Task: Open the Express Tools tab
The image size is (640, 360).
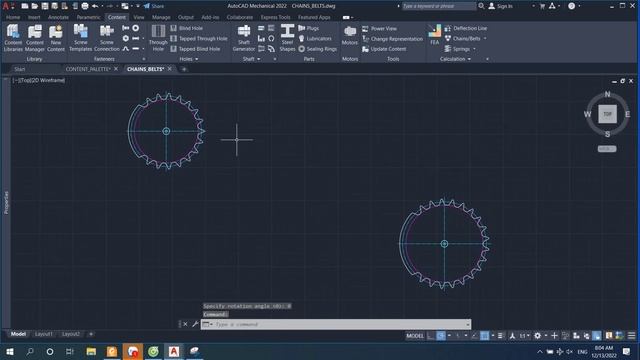Action: click(x=276, y=17)
